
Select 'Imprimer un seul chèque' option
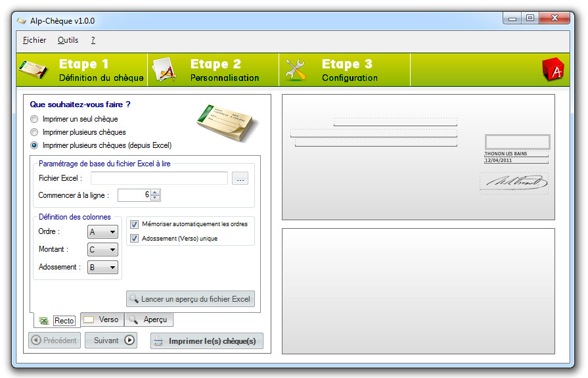[x=34, y=119]
